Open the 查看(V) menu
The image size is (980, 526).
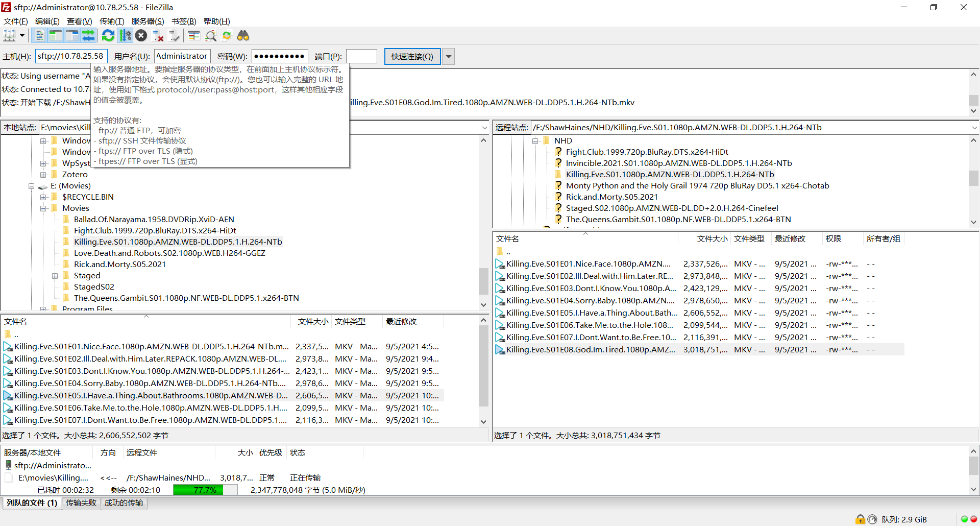click(79, 21)
